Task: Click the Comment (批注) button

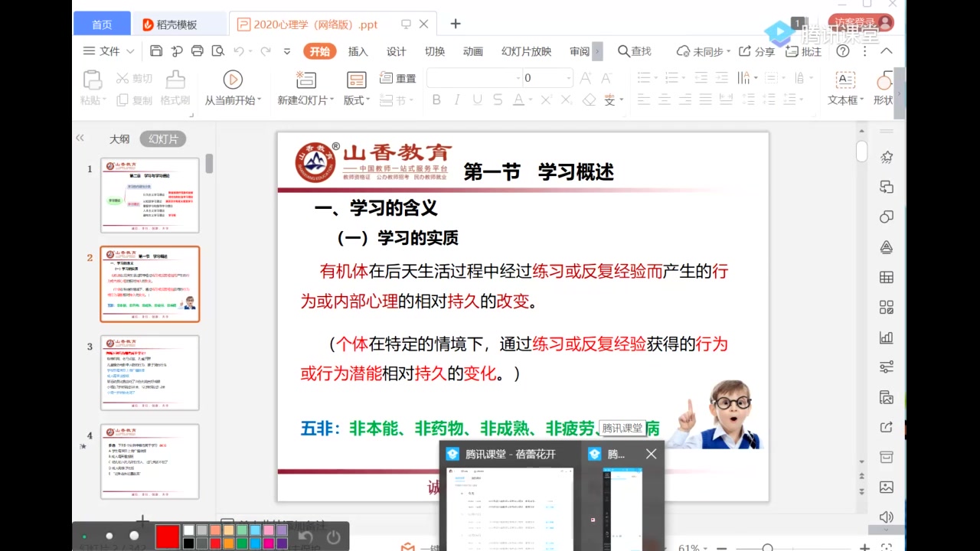Action: [x=803, y=51]
